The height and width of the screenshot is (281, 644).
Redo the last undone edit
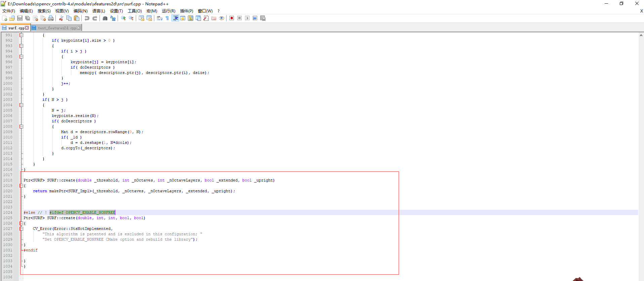95,18
